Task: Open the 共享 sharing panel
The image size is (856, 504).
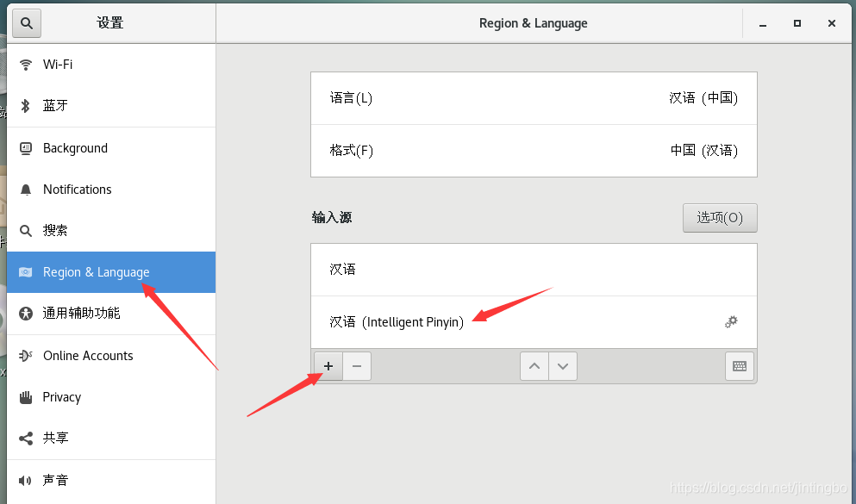Action: tap(111, 439)
